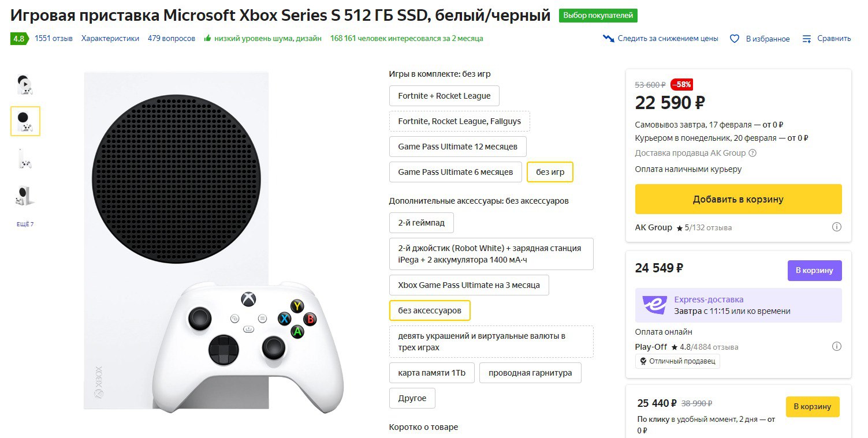Screen dimensions: 868x438
Task: Select the '2-й геймпад' accessory option
Action: [421, 223]
